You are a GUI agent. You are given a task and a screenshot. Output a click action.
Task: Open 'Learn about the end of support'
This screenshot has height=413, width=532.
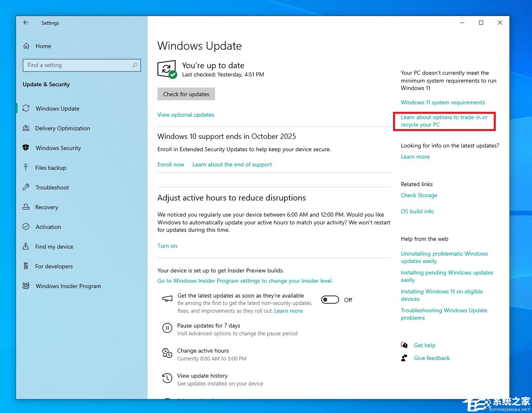(232, 164)
